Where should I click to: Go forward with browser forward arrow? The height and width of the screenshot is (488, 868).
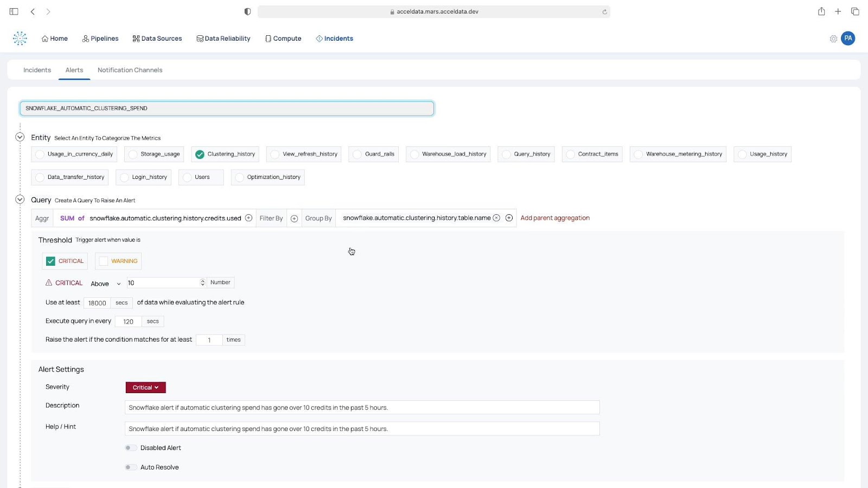(x=48, y=11)
